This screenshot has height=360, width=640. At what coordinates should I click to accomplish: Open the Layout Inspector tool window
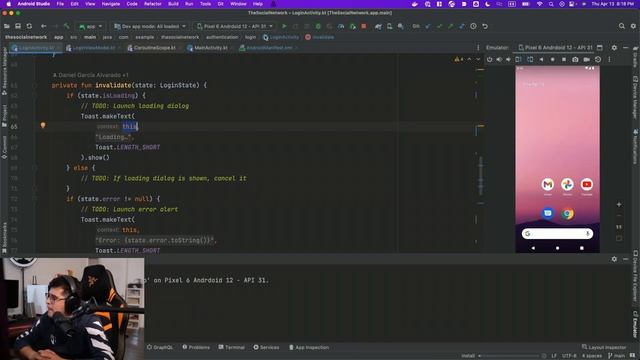pos(604,347)
